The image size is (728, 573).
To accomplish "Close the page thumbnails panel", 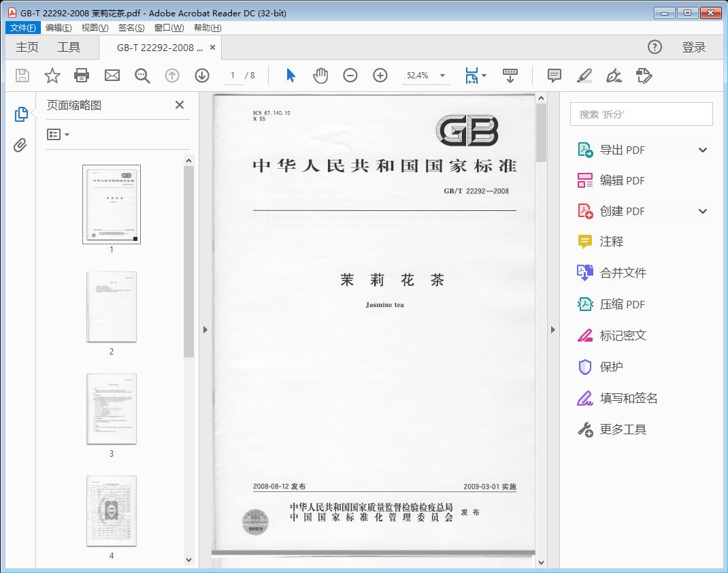I will click(x=179, y=105).
